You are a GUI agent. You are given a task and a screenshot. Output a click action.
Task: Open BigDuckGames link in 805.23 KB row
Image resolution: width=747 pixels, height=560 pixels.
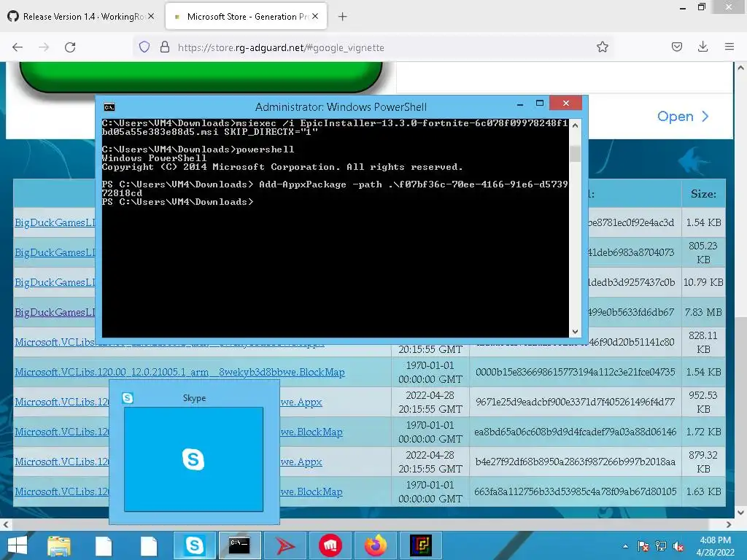point(55,252)
